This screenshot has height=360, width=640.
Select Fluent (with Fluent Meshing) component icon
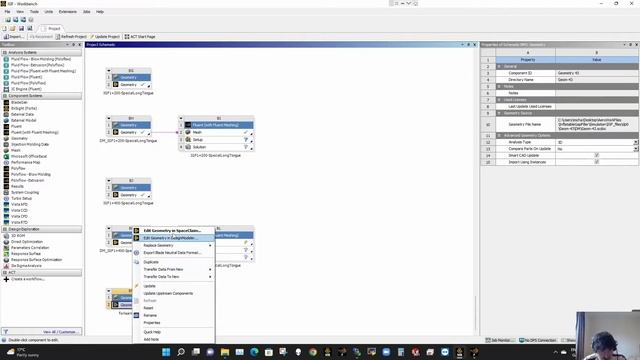click(x=6, y=132)
